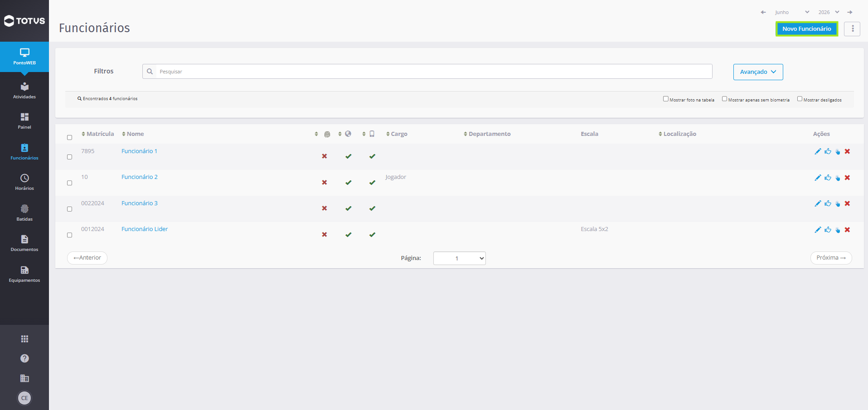Sort by Localização column
The height and width of the screenshot is (410, 868).
pyautogui.click(x=677, y=134)
